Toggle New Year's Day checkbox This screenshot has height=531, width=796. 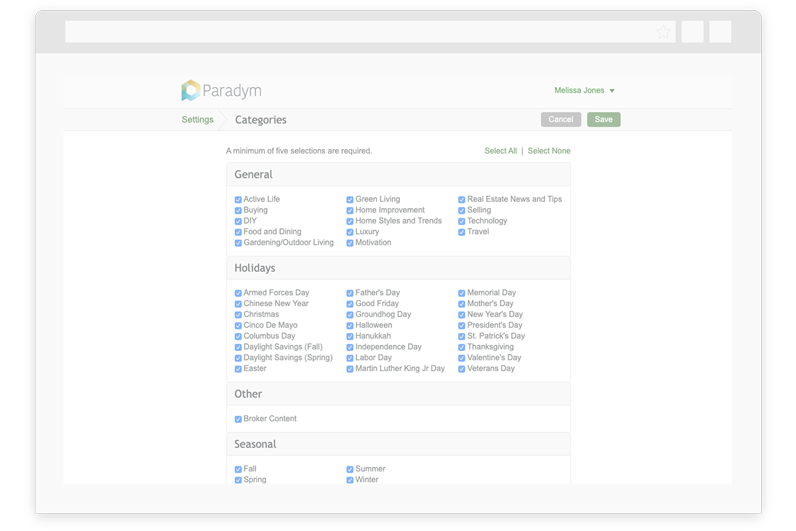point(461,315)
